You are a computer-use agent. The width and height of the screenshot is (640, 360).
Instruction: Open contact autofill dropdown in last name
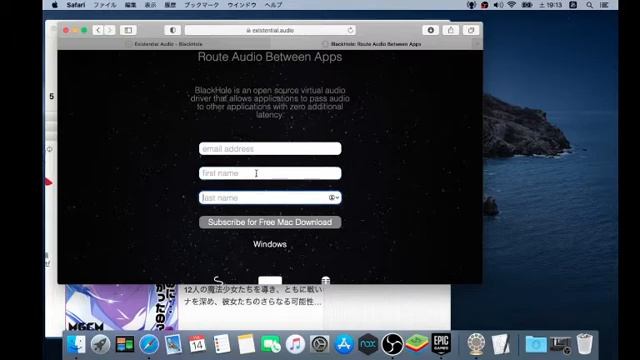point(334,198)
